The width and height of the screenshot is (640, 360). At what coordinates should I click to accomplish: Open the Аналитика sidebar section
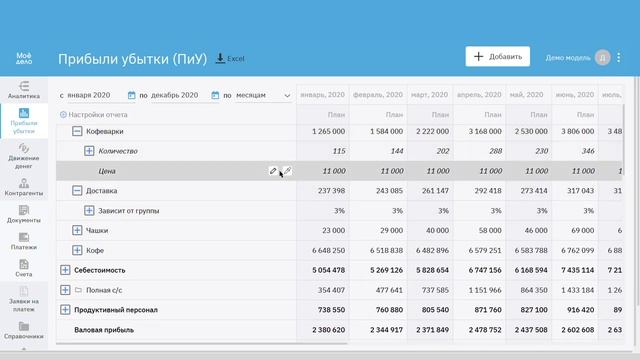[x=24, y=90]
